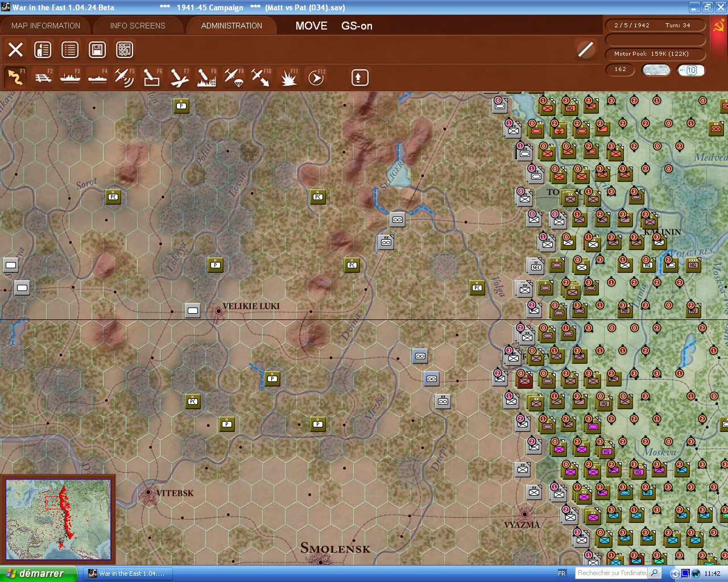Click the overview minimap thumbnail
The height and width of the screenshot is (582, 728).
pos(58,518)
